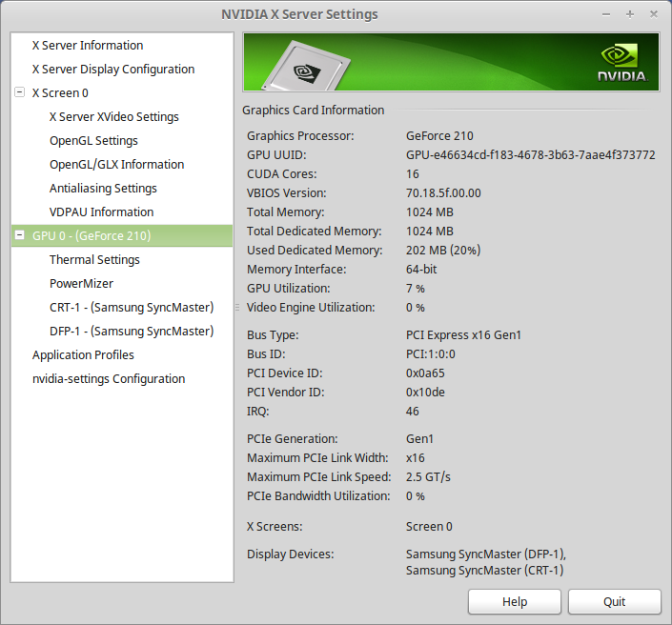Screen dimensions: 672x625
Task: Open Antialiasing Settings
Action: tap(103, 189)
